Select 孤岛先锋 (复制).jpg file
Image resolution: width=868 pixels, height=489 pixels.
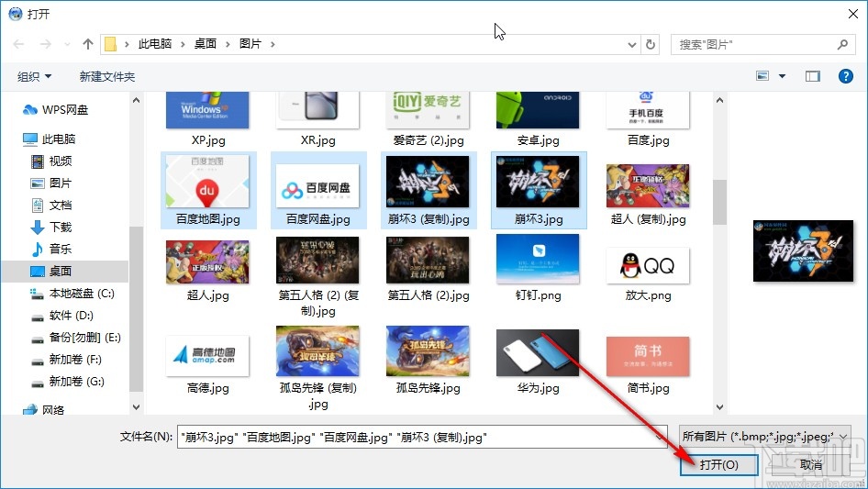318,368
